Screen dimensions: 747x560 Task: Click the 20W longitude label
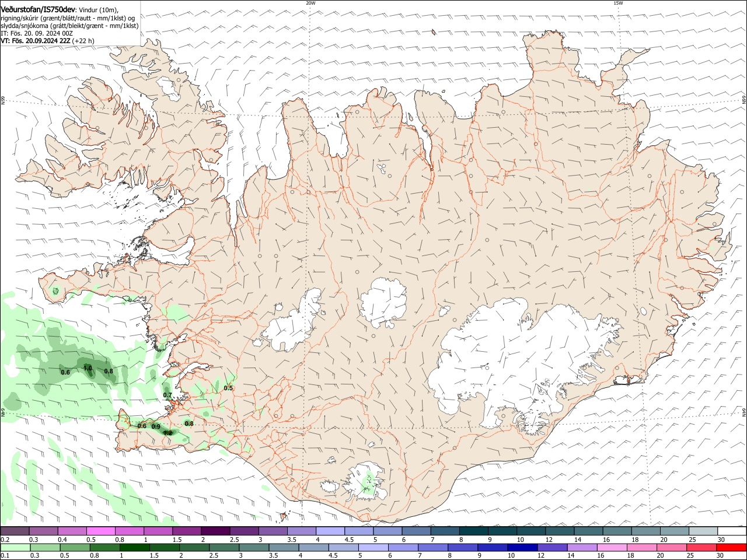[x=310, y=3]
